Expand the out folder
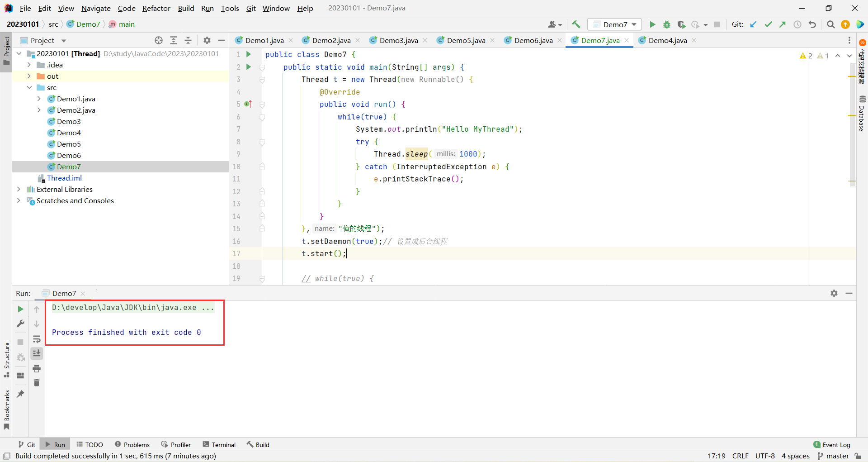This screenshot has width=868, height=462. click(x=29, y=76)
